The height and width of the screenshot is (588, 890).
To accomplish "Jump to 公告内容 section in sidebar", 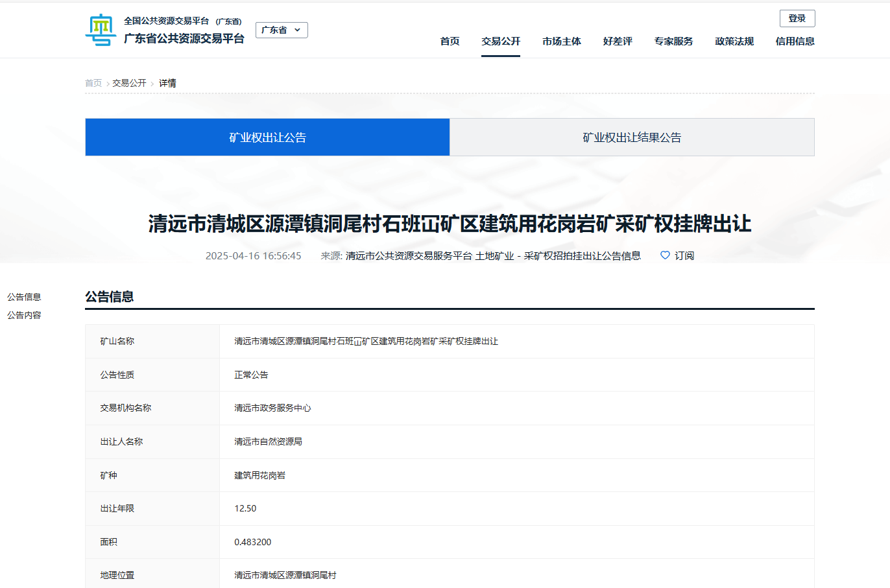I will coord(24,315).
